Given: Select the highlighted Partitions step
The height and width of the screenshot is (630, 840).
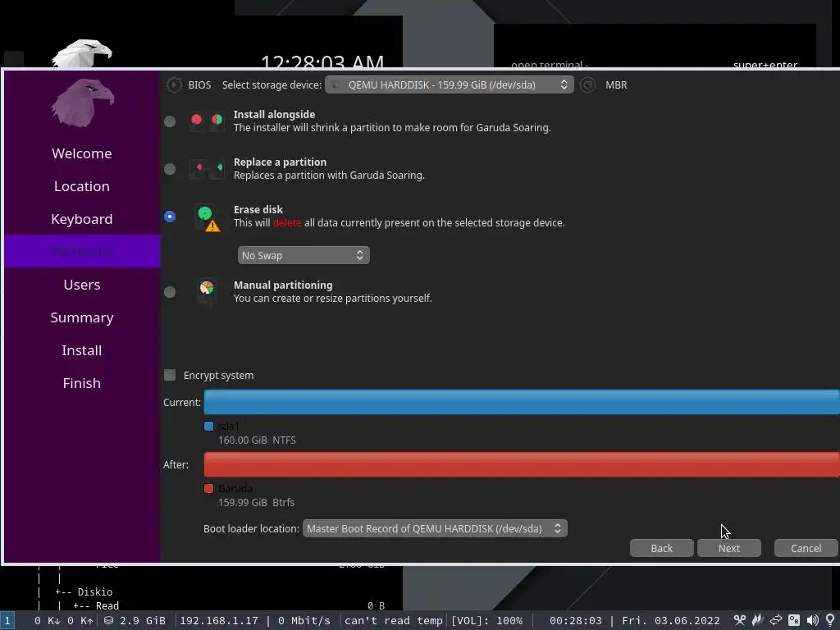Looking at the screenshot, I should pos(82,251).
